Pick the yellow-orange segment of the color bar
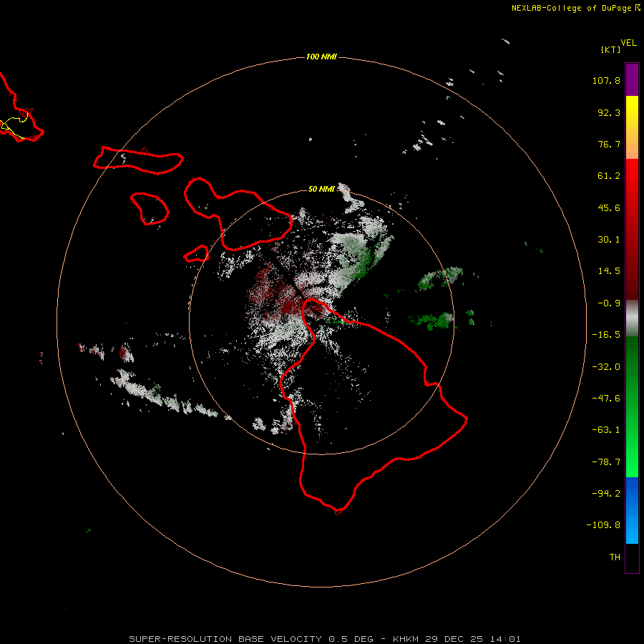The height and width of the screenshot is (644, 644). [x=632, y=127]
